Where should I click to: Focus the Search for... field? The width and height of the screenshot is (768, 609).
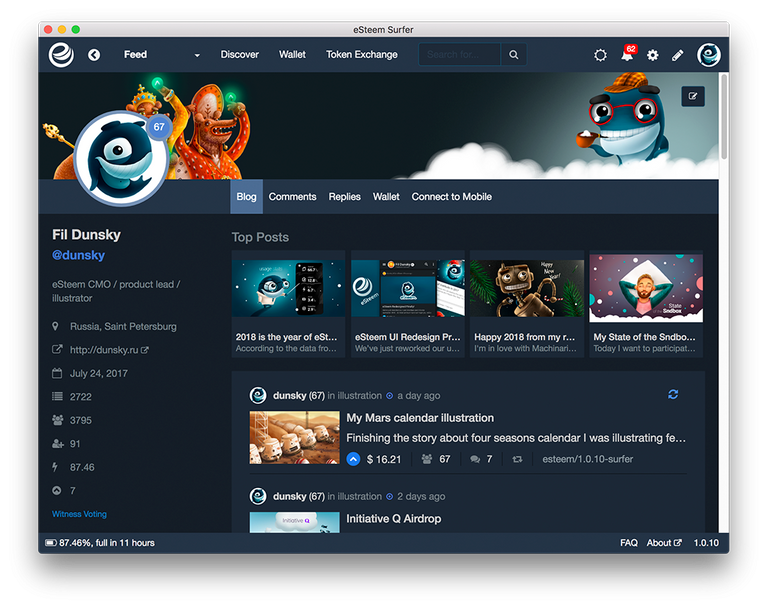point(459,54)
